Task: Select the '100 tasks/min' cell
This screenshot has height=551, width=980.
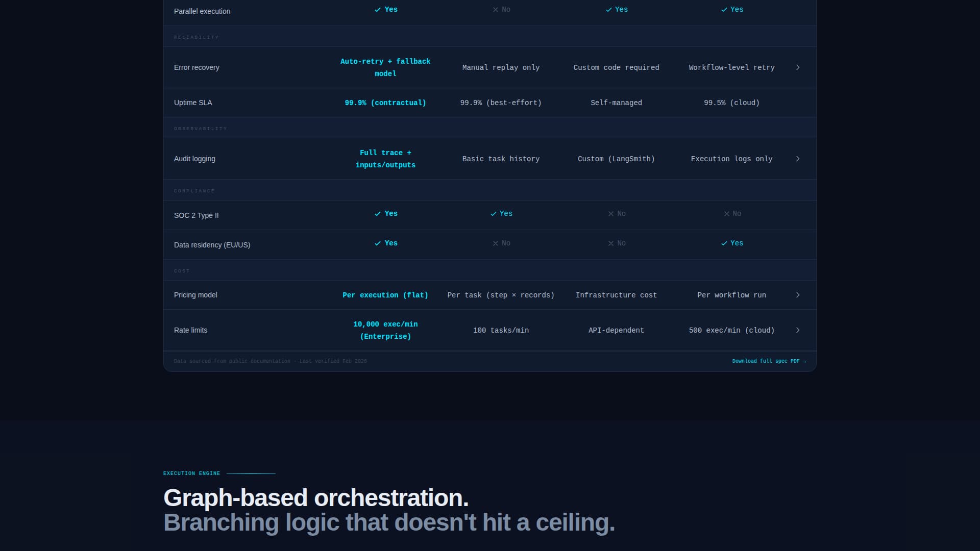Action: [501, 330]
